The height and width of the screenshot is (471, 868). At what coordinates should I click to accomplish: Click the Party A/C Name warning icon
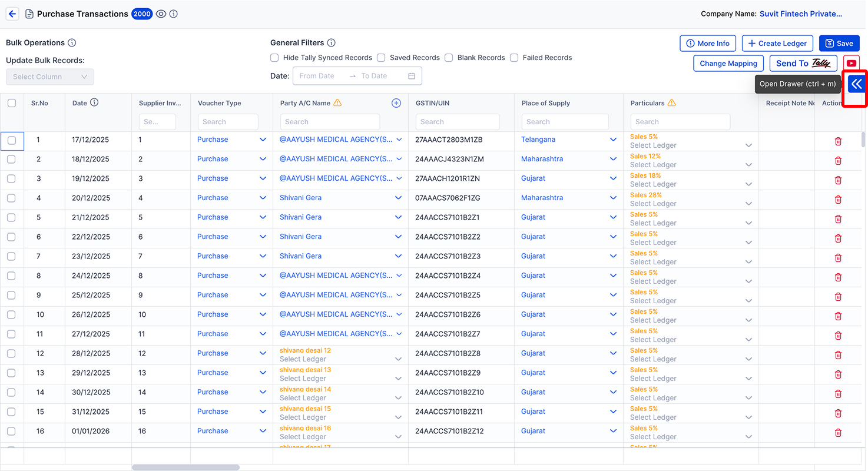(337, 102)
